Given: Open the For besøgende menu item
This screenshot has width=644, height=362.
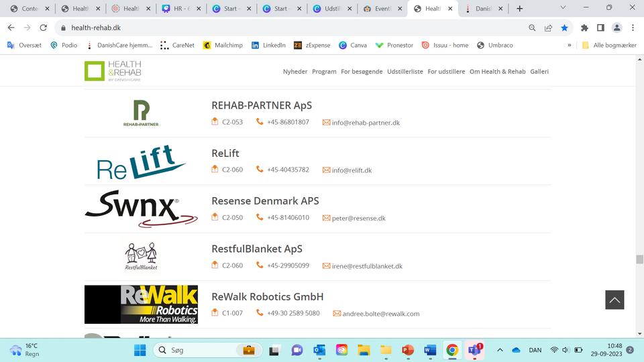Looking at the screenshot, I should (x=362, y=72).
